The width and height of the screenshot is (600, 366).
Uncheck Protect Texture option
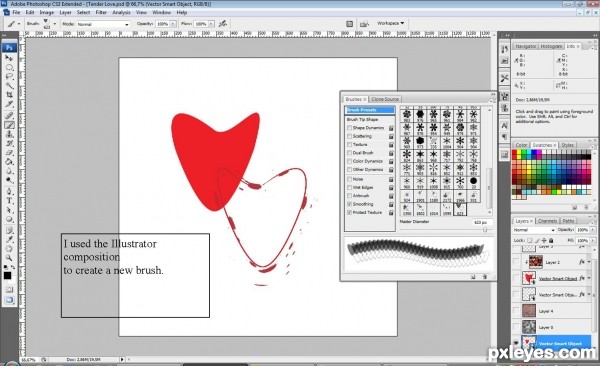pos(349,212)
